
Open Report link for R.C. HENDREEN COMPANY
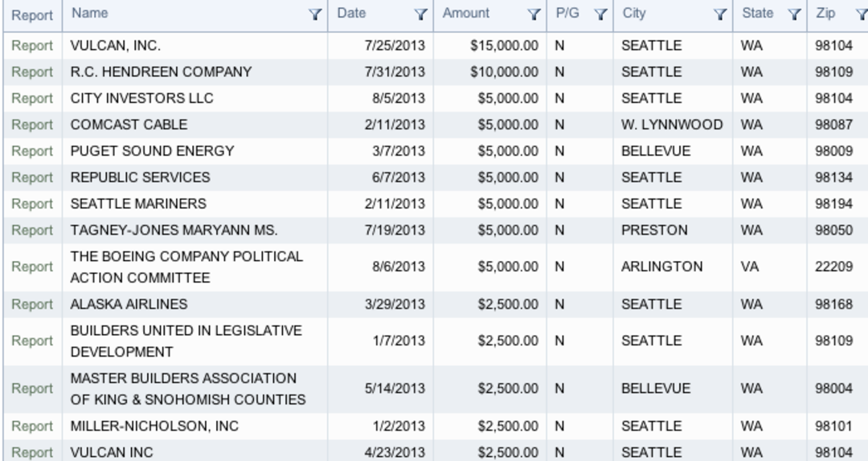(32, 72)
